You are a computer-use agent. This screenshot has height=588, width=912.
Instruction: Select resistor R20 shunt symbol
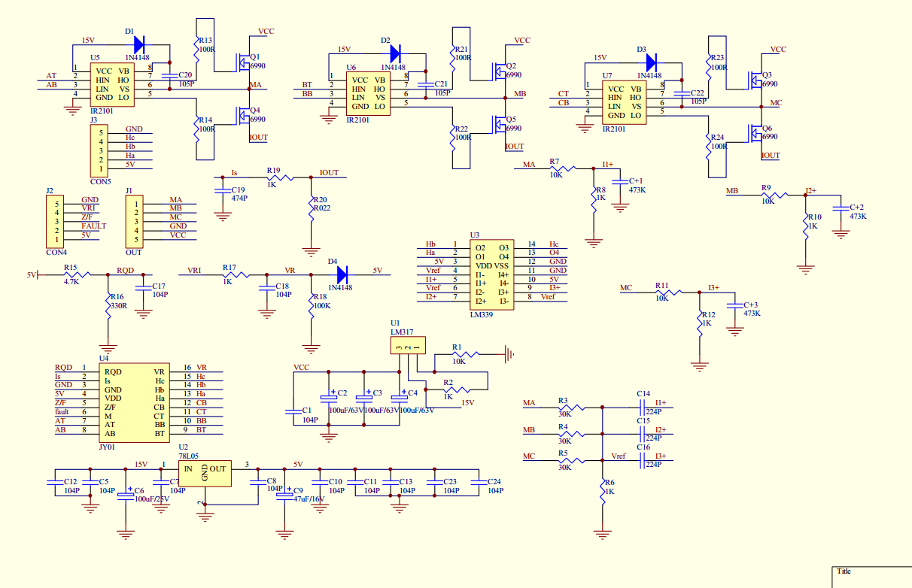[311, 208]
